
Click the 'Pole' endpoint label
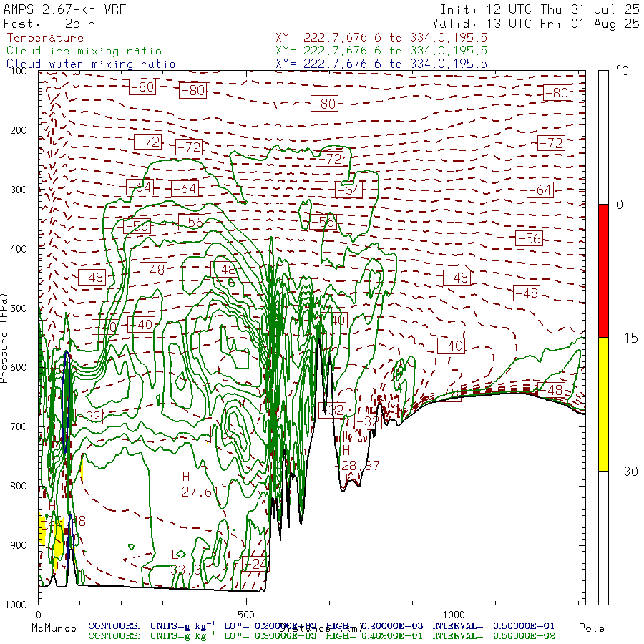click(592, 628)
